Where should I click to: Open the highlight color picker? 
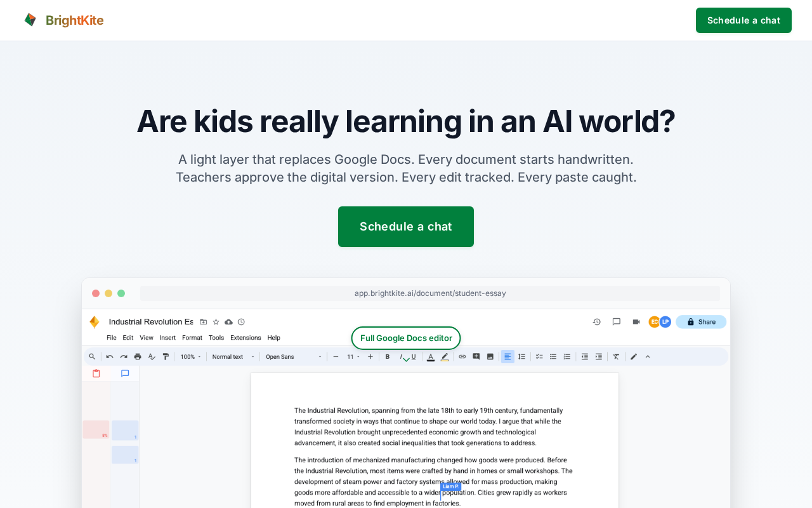[445, 357]
